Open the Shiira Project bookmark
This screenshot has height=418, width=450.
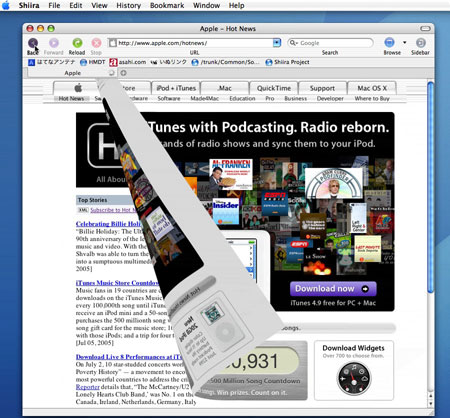coord(287,62)
